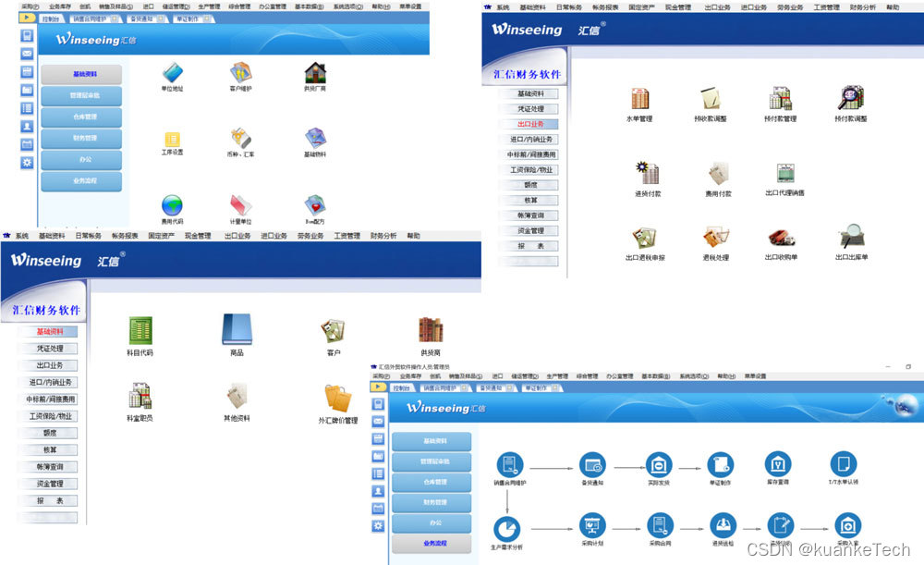Viewport: 924px width, 565px height.
Task: Open the 出口出库单 icon
Action: pyautogui.click(x=852, y=237)
